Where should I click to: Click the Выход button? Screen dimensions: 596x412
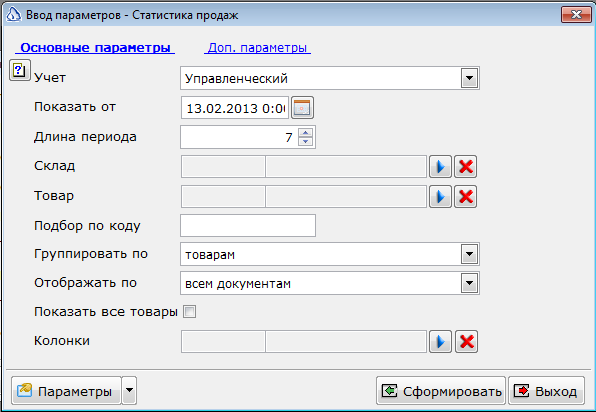tap(546, 390)
